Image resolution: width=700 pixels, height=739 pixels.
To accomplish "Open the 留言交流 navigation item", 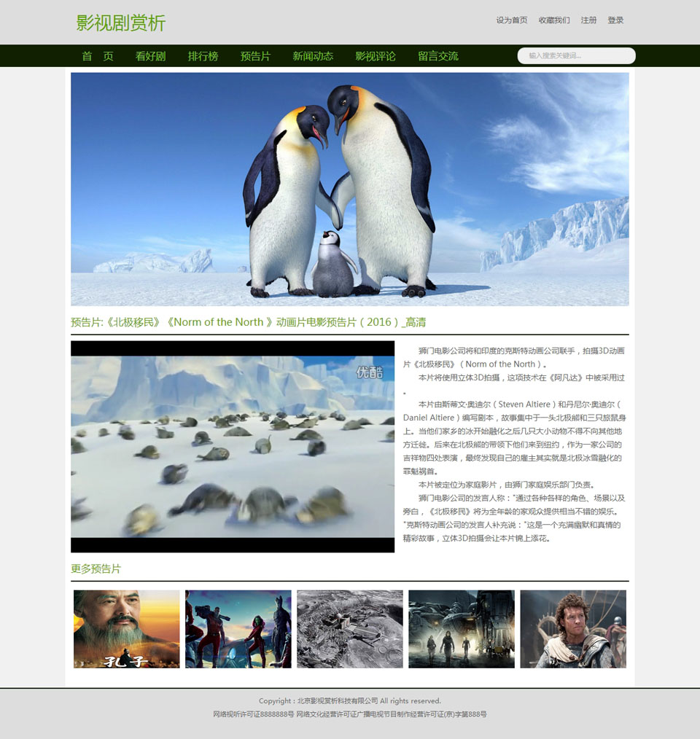I will point(438,56).
